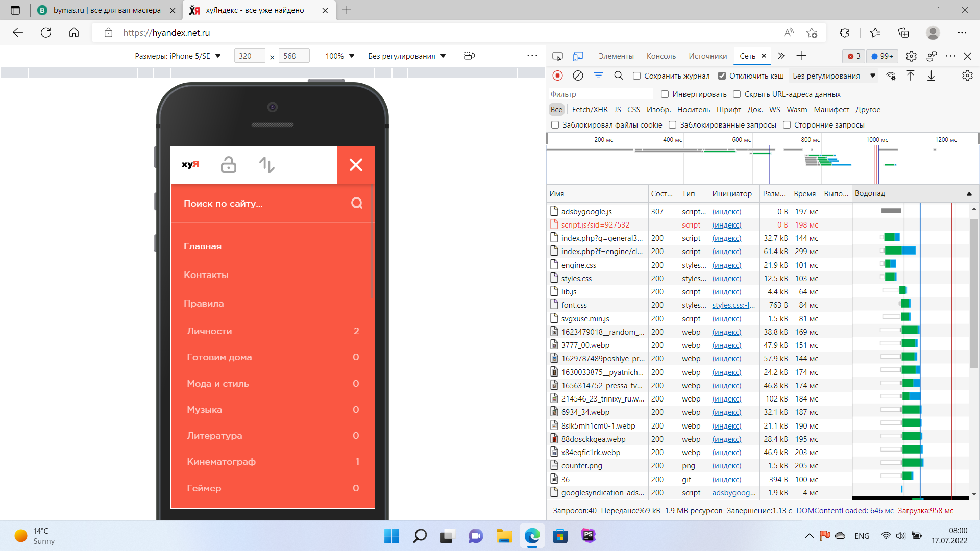Click the search magnifier in Network toolbar
Viewport: 980px width, 551px height.
click(x=619, y=76)
